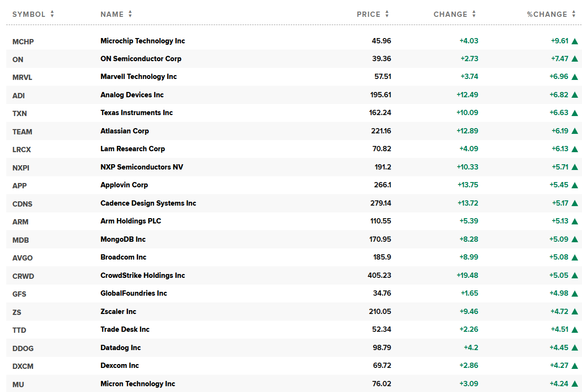
Task: Select the MRVL ticker symbol
Action: (x=23, y=77)
